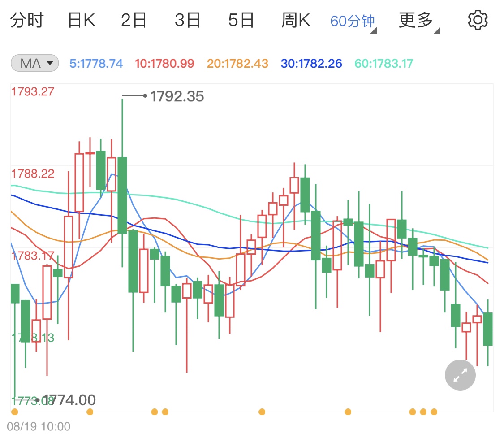This screenshot has height=434, width=504.
Task: Select the 3日 three-day chart
Action: pyautogui.click(x=188, y=19)
